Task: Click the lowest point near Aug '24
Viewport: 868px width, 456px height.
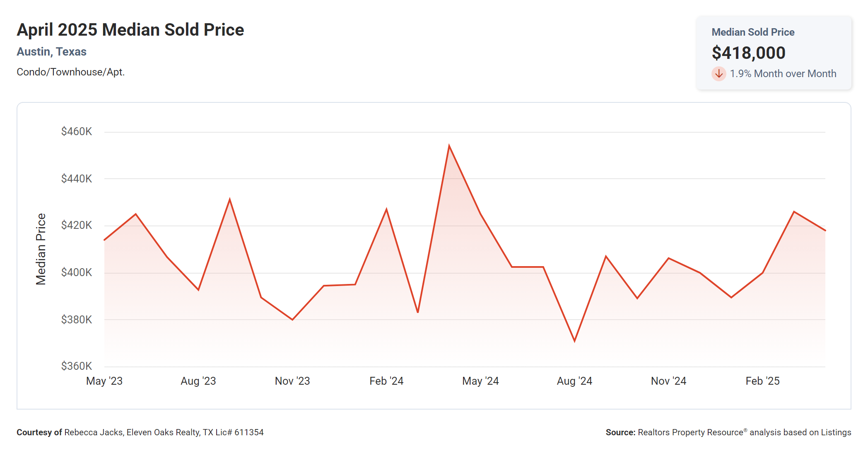Action: [x=574, y=341]
